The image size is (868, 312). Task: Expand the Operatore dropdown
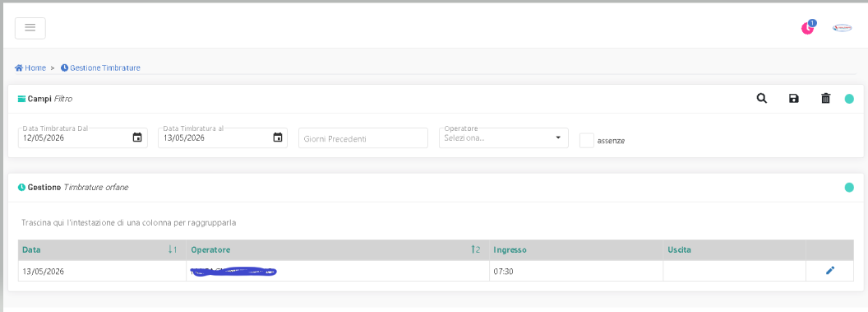click(504, 138)
